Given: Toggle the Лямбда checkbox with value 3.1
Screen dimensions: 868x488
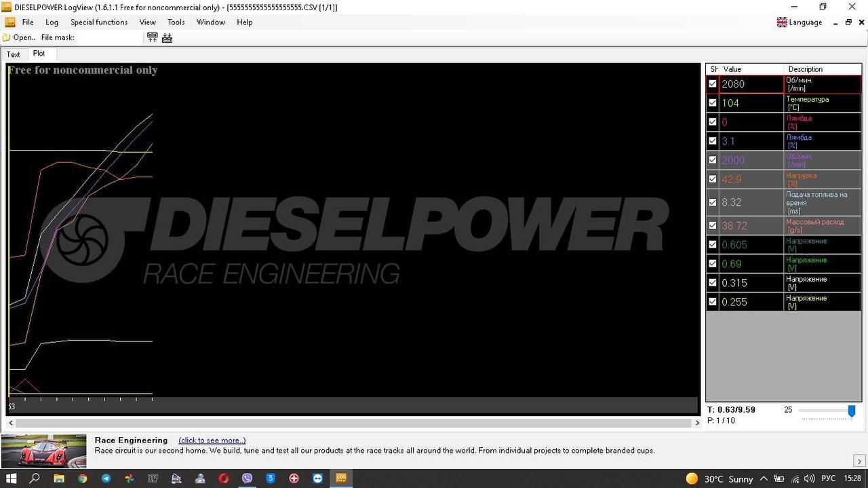Looking at the screenshot, I should pyautogui.click(x=713, y=141).
